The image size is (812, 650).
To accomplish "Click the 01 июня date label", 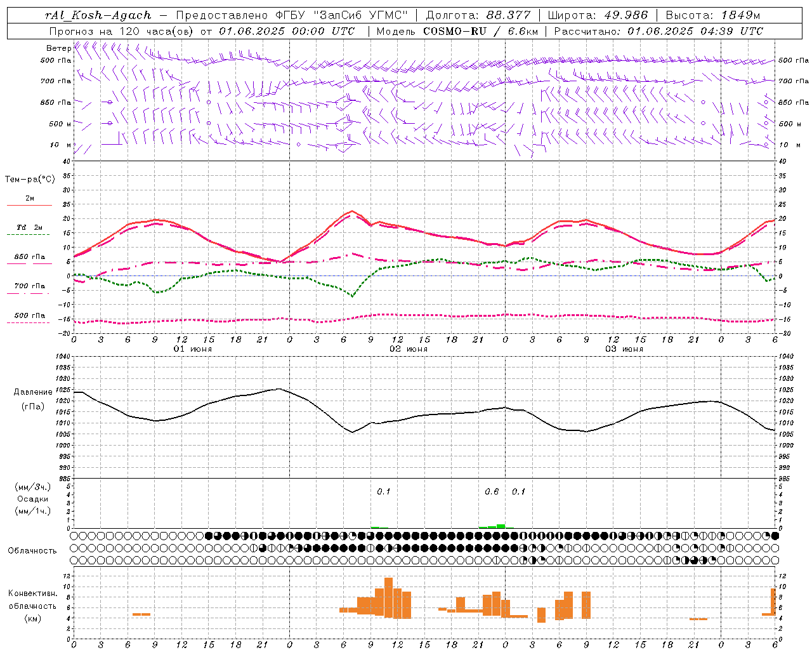I will pos(193,349).
